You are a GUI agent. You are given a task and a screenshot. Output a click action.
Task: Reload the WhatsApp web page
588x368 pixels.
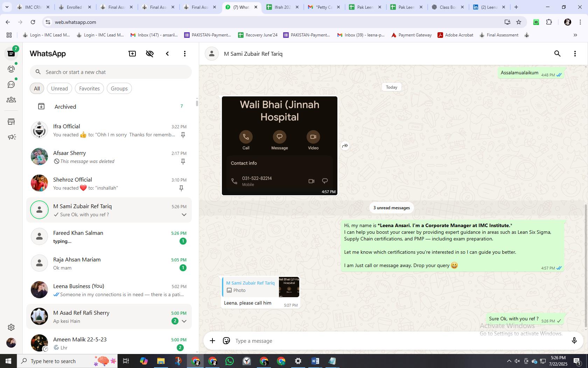click(33, 22)
